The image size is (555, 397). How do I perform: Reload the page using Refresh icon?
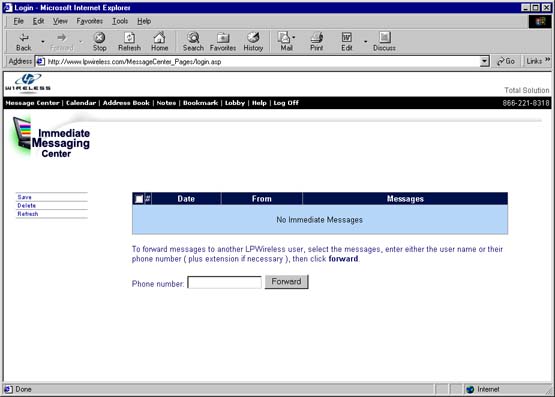[129, 38]
